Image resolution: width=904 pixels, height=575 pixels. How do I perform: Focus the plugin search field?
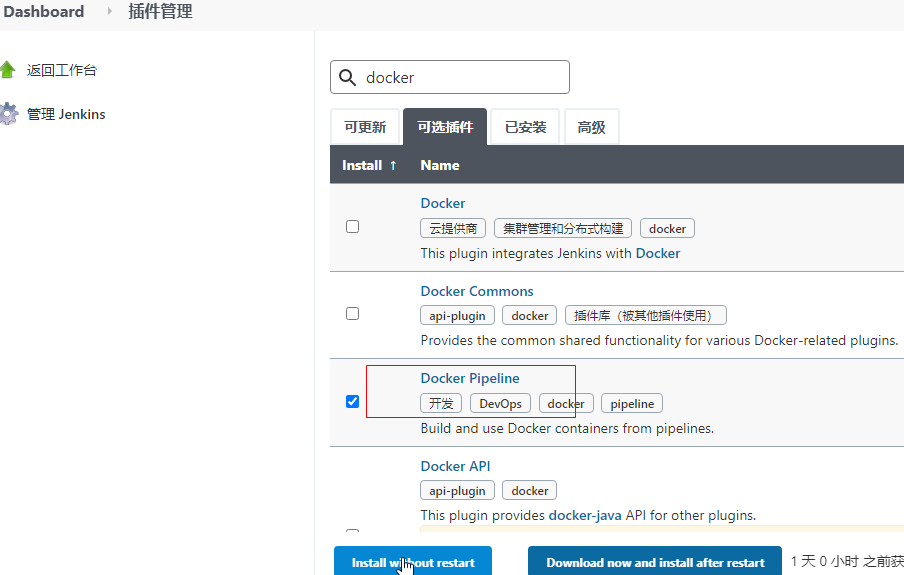[x=462, y=78]
